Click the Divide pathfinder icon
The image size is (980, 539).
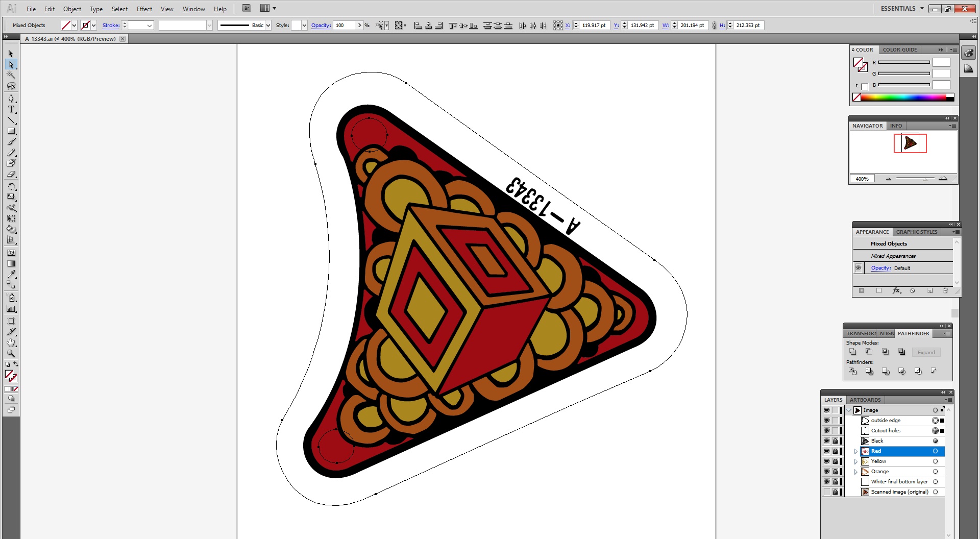[x=852, y=371]
